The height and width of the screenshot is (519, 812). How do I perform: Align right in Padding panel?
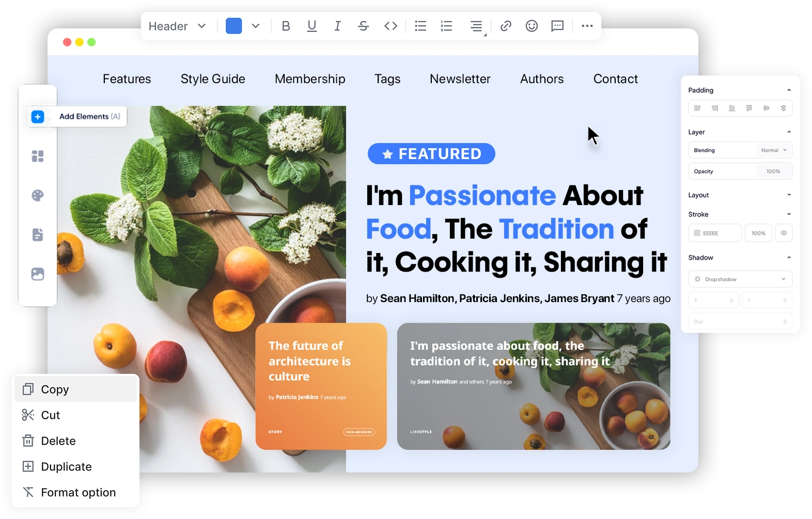coord(715,108)
